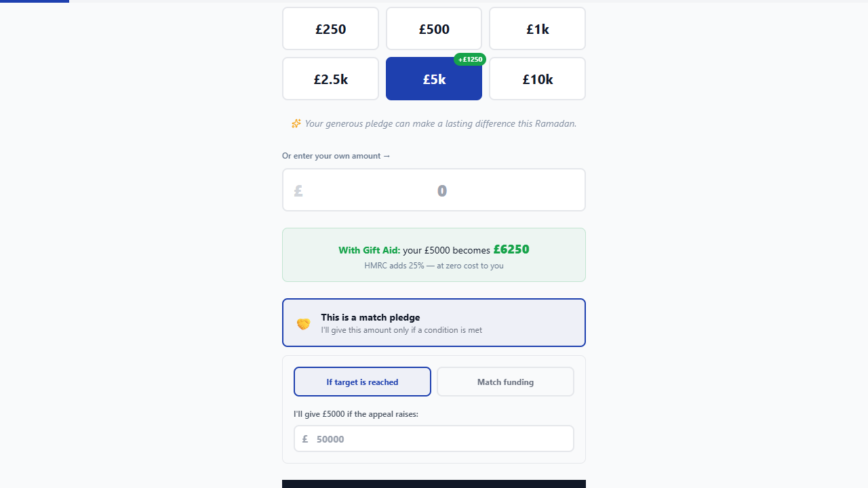Select the £2.5k pledge amount

[330, 79]
